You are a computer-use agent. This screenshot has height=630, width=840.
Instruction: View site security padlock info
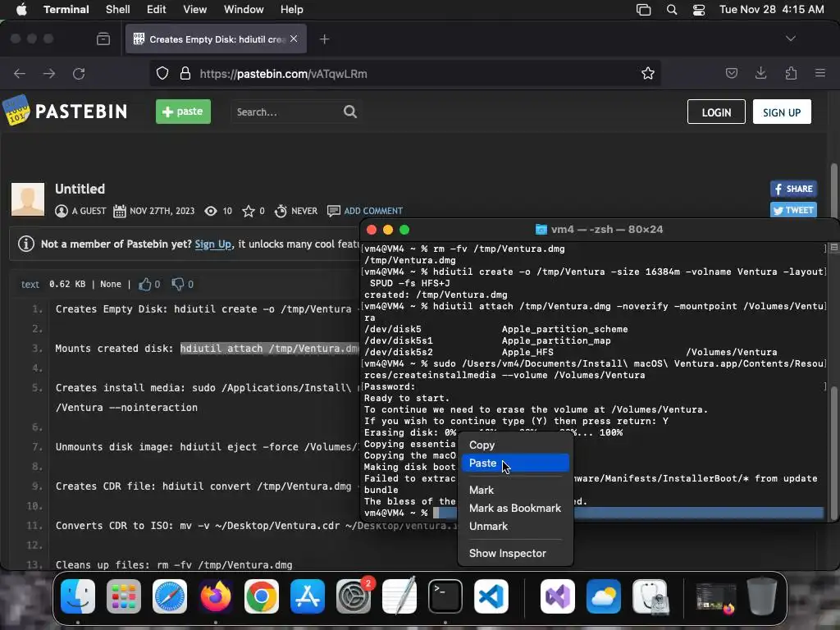185,73
